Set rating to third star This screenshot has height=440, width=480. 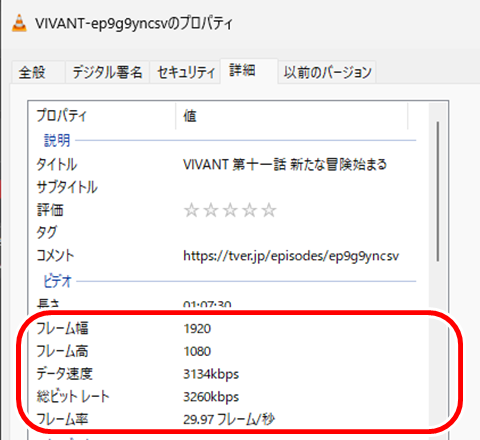click(x=230, y=210)
